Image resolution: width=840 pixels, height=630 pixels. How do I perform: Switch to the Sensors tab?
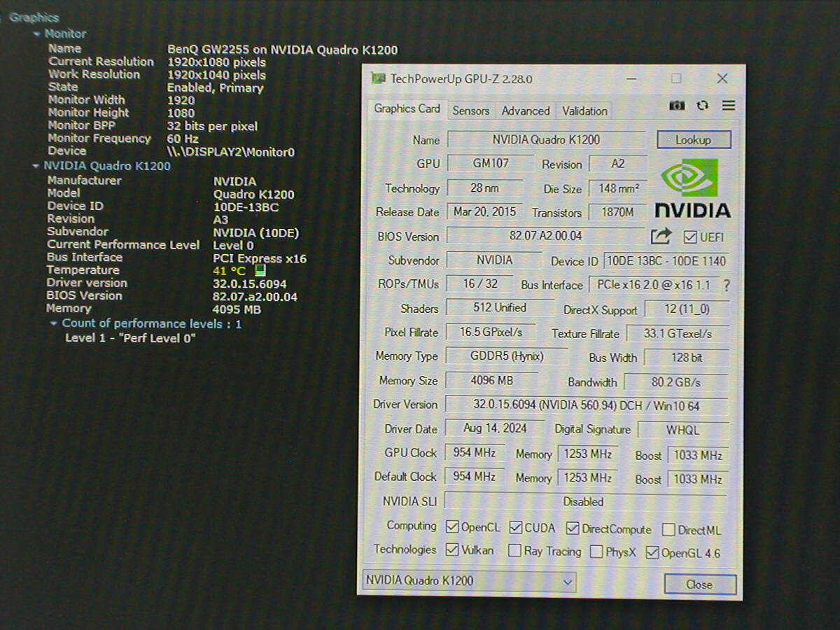point(470,111)
